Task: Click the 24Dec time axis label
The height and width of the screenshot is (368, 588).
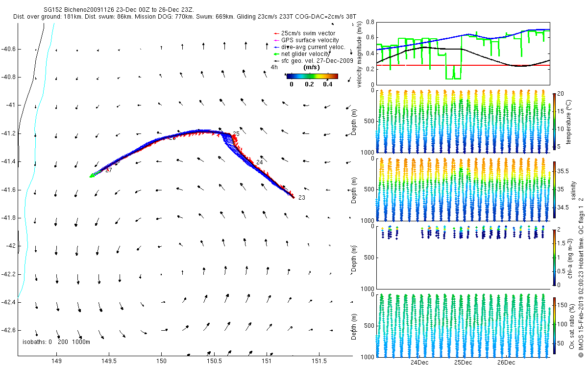Action: tap(419, 363)
